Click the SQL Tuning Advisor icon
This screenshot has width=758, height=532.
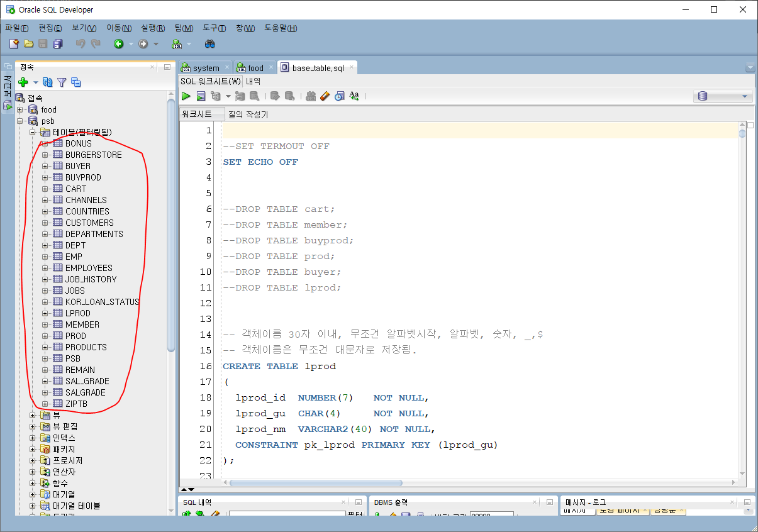[x=254, y=96]
